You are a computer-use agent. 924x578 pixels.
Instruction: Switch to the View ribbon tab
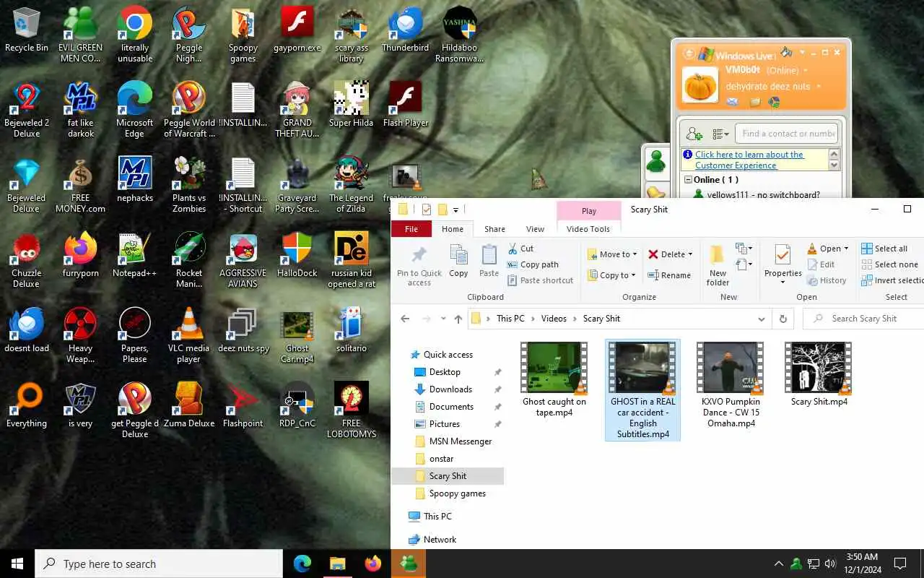(x=535, y=229)
